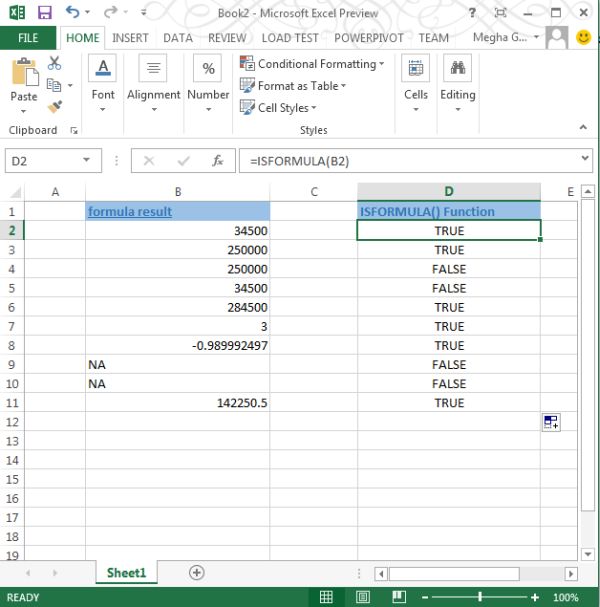This screenshot has height=607, width=600.
Task: Click the Cancel X in formula bar
Action: coord(149,160)
